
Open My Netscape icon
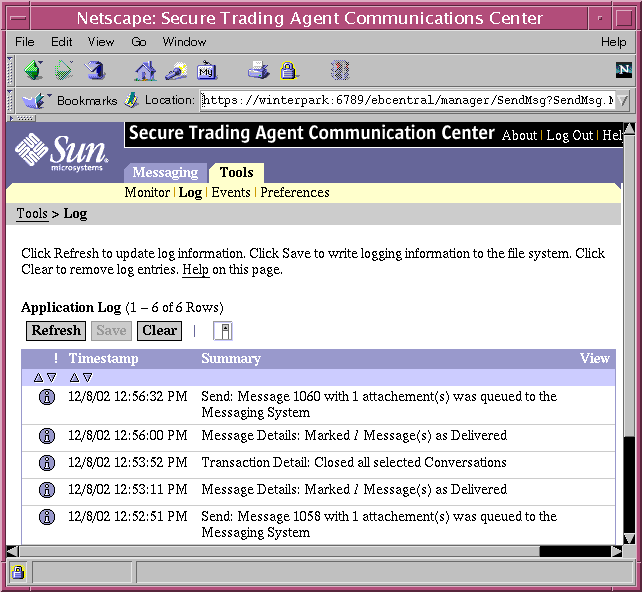tap(207, 70)
